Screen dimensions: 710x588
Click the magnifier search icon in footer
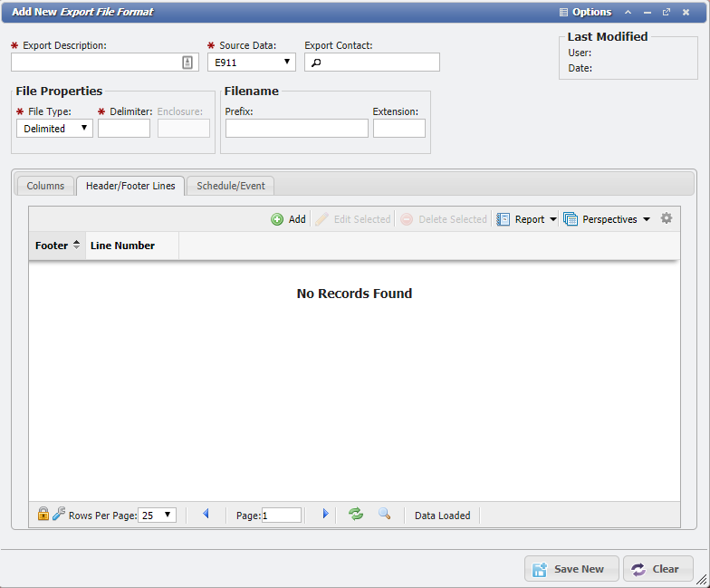384,515
